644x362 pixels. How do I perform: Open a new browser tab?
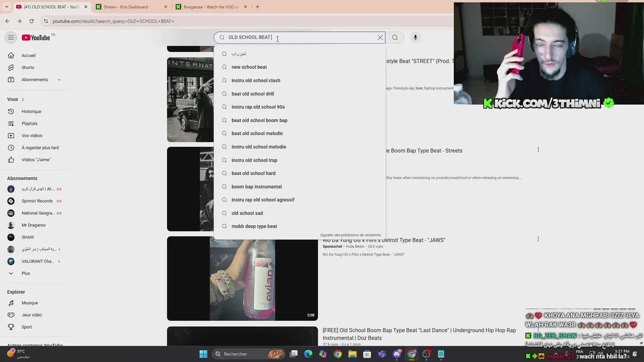click(x=257, y=7)
